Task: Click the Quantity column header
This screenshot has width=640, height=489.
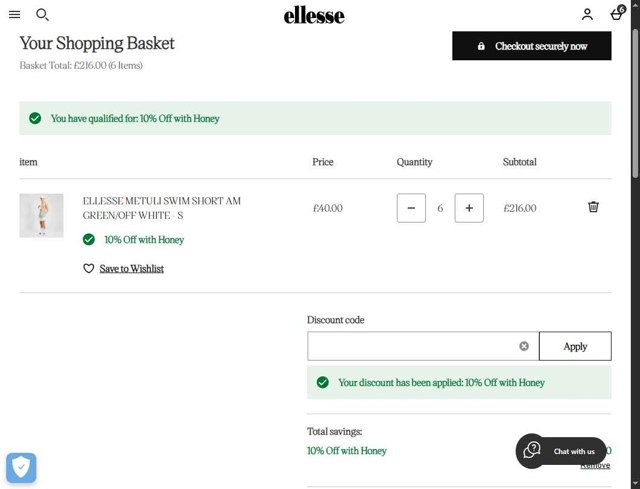Action: [x=414, y=162]
